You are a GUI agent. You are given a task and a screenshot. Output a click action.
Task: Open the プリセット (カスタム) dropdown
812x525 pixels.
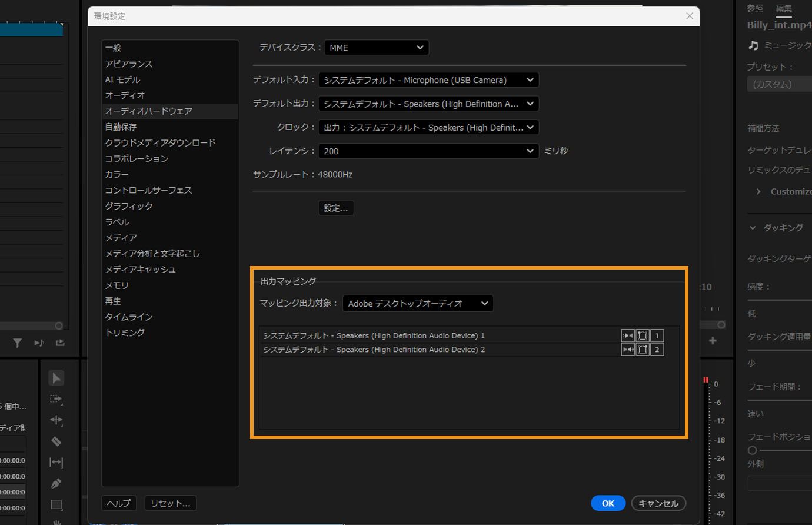click(x=780, y=84)
